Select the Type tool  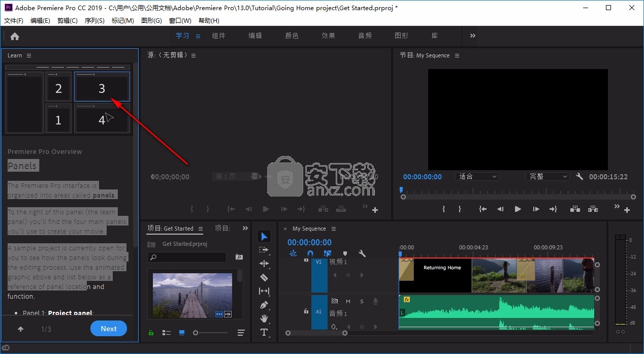pos(264,332)
